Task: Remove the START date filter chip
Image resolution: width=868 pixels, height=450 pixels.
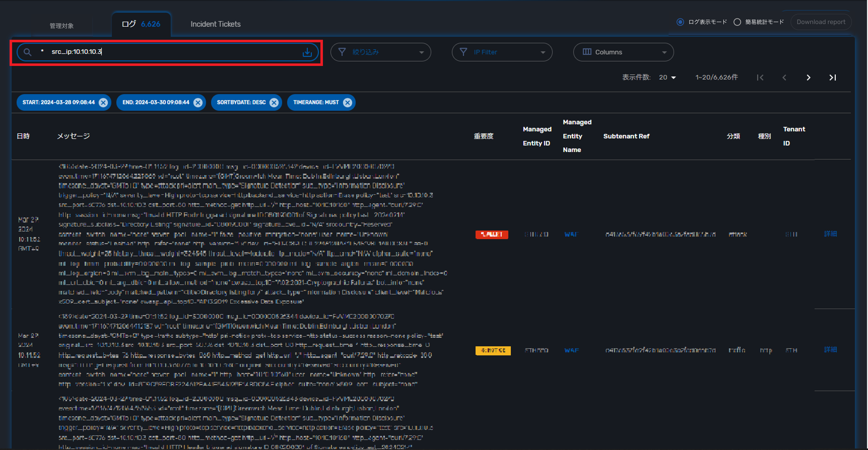Action: (x=103, y=102)
